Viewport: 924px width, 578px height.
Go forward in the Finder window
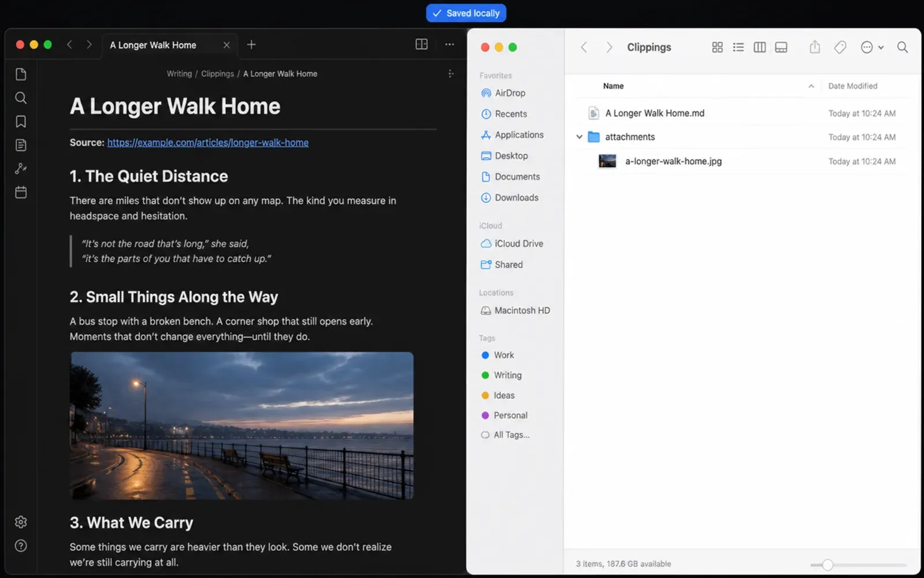609,47
